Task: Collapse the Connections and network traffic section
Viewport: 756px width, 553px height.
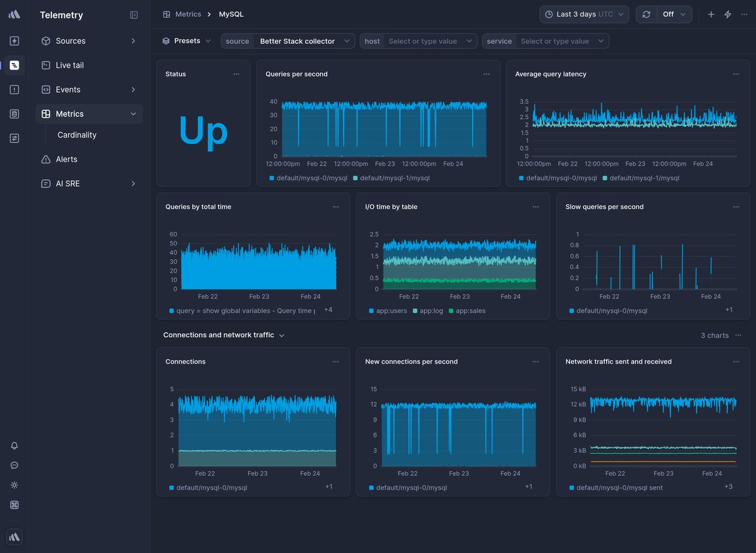Action: (x=282, y=335)
